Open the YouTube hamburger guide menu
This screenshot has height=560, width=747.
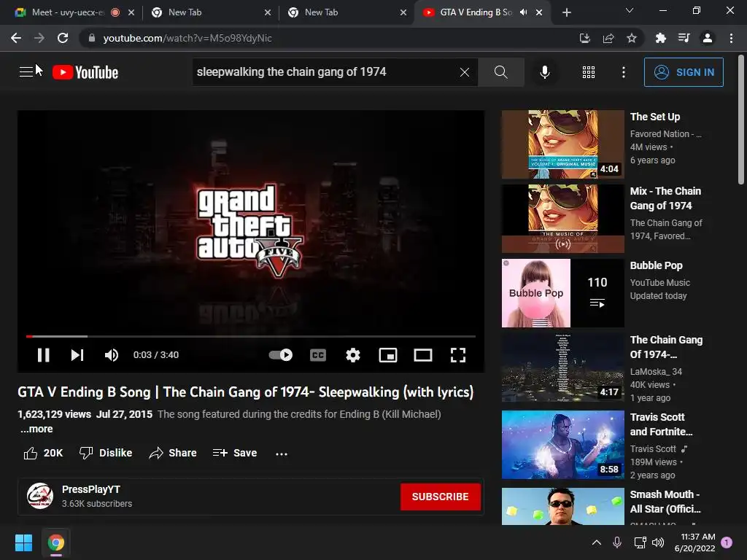click(26, 72)
